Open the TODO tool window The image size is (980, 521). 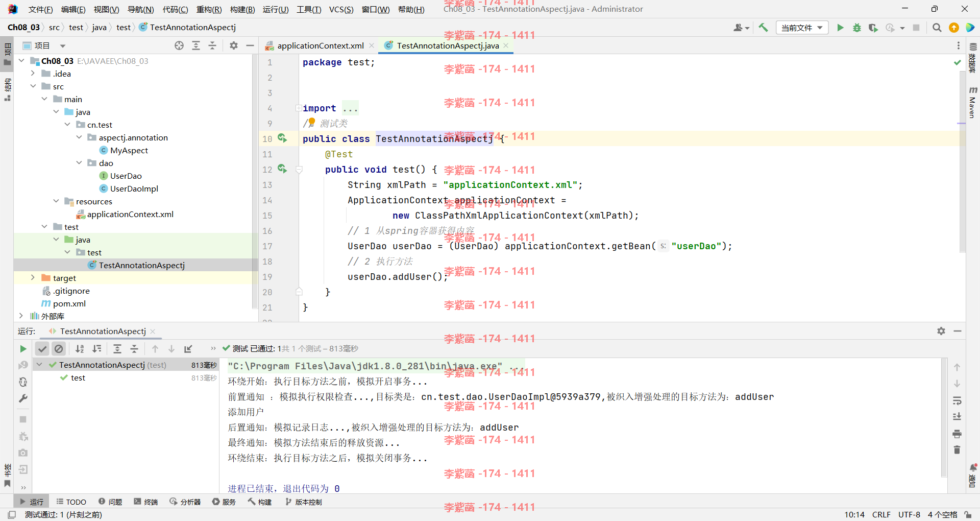(71, 502)
